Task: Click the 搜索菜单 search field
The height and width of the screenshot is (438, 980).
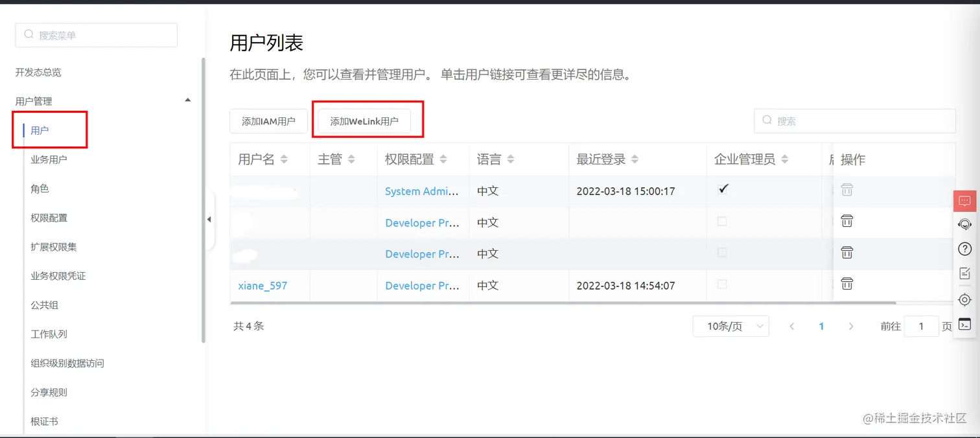Action: pyautogui.click(x=96, y=35)
